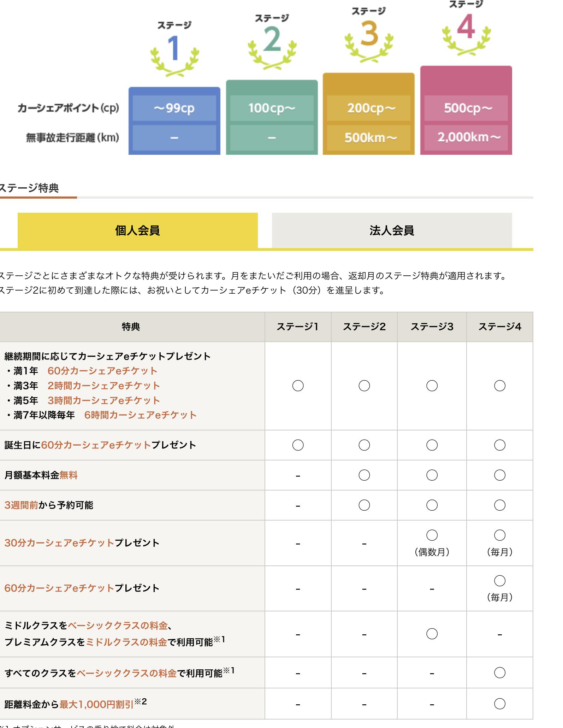Click Stage 1 circle for birthday ticket
This screenshot has height=728, width=563.
(x=298, y=445)
